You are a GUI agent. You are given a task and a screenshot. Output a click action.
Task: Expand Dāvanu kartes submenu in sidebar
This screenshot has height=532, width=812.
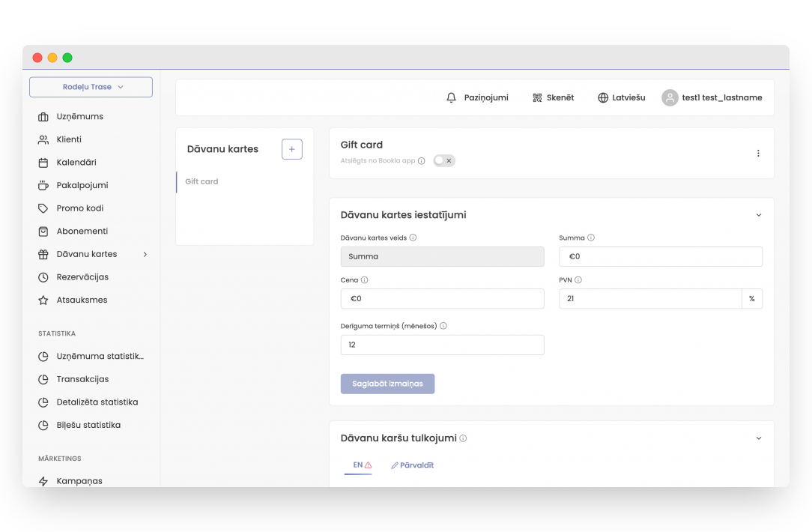click(x=145, y=255)
